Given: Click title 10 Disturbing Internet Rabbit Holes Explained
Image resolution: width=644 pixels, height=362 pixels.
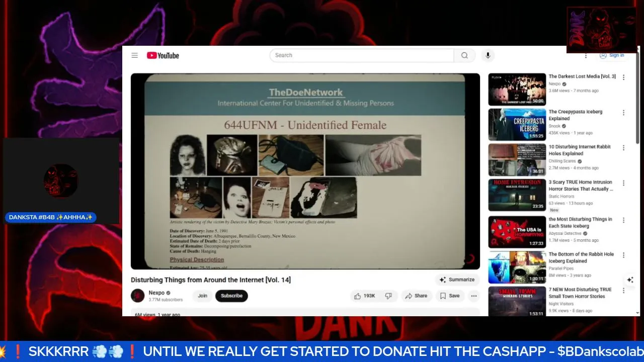Looking at the screenshot, I should coord(580,150).
